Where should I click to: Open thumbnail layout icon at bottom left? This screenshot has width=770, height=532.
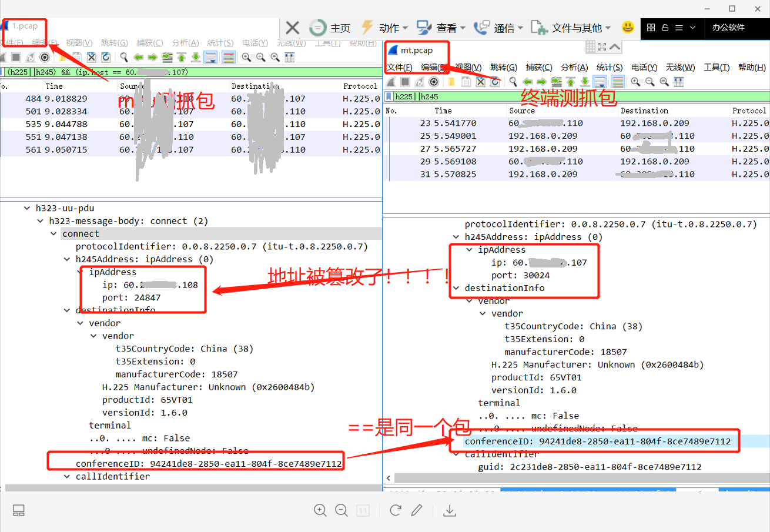[x=19, y=510]
